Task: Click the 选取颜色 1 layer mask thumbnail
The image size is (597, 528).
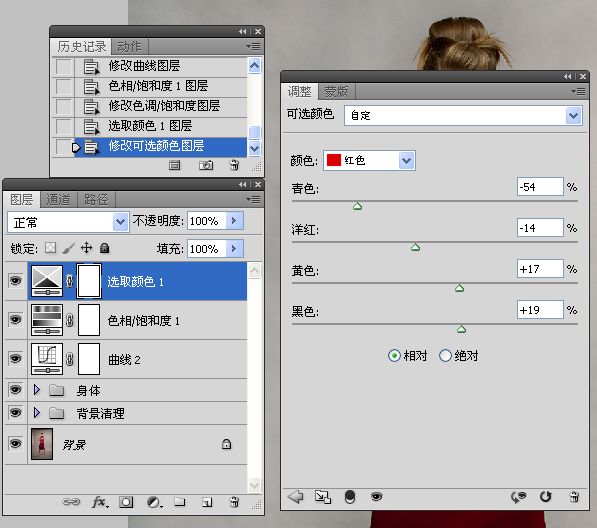Action: tap(89, 281)
